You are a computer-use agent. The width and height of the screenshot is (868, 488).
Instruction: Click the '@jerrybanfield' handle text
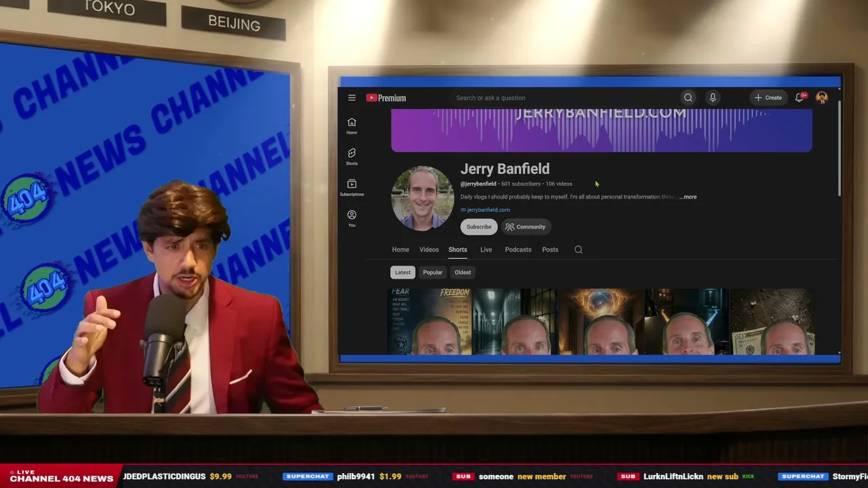478,184
